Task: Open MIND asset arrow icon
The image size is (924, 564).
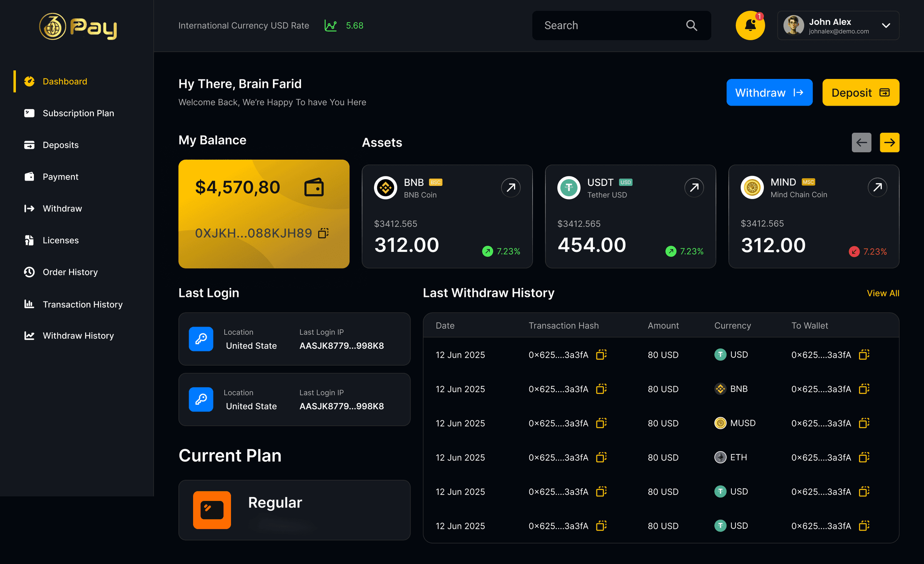Action: click(877, 187)
